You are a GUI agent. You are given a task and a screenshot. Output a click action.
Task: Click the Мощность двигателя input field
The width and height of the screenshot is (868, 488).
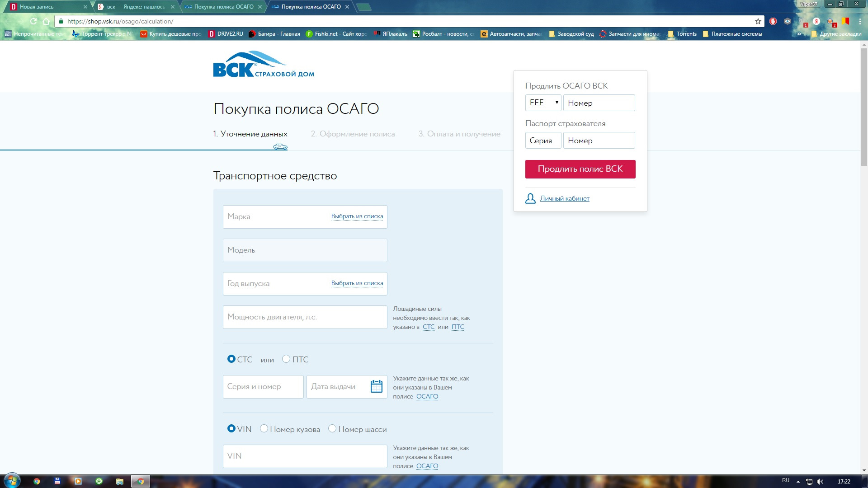click(x=305, y=317)
